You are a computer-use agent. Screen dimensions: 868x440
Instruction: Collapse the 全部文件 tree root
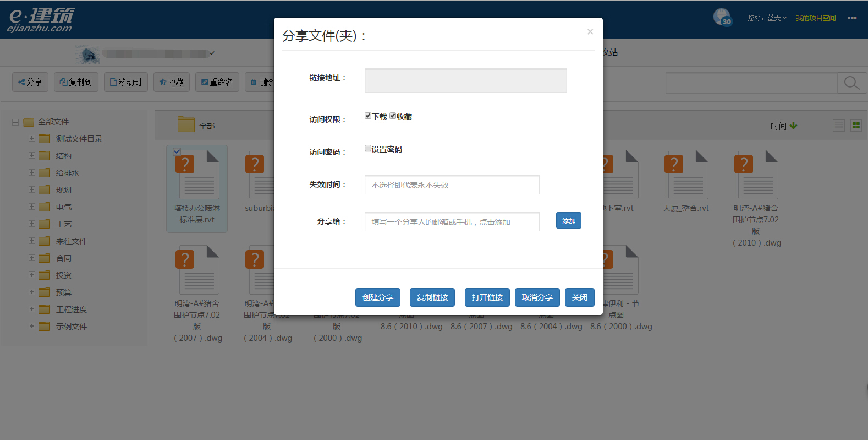pos(15,122)
